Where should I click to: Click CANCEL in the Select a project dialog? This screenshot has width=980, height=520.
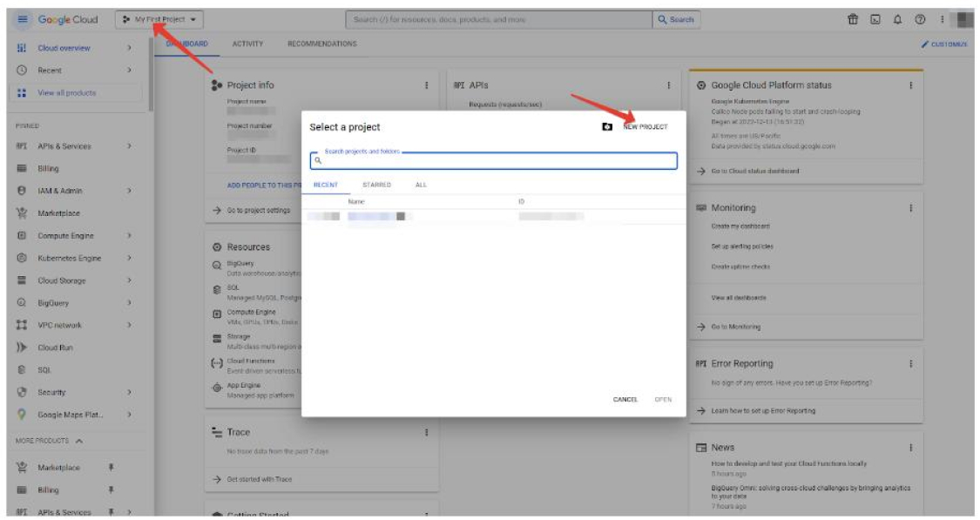(625, 400)
